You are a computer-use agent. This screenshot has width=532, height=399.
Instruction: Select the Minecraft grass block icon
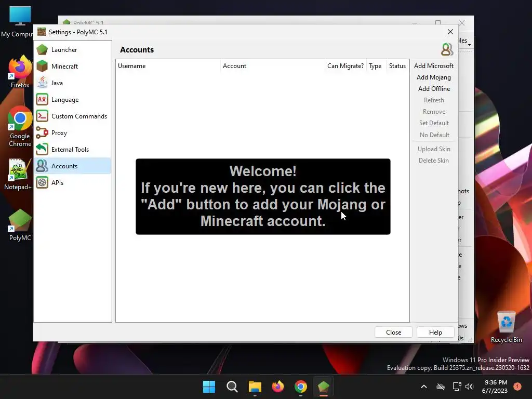pos(42,66)
